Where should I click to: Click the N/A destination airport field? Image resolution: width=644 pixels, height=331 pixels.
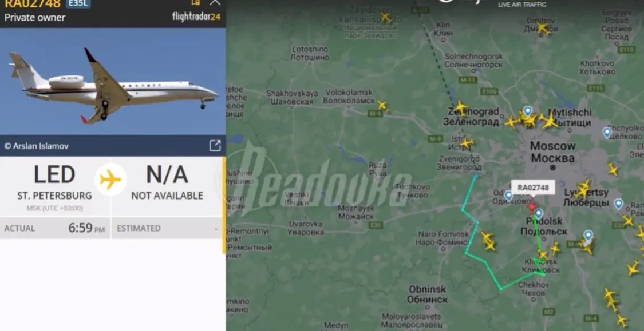coord(167,184)
